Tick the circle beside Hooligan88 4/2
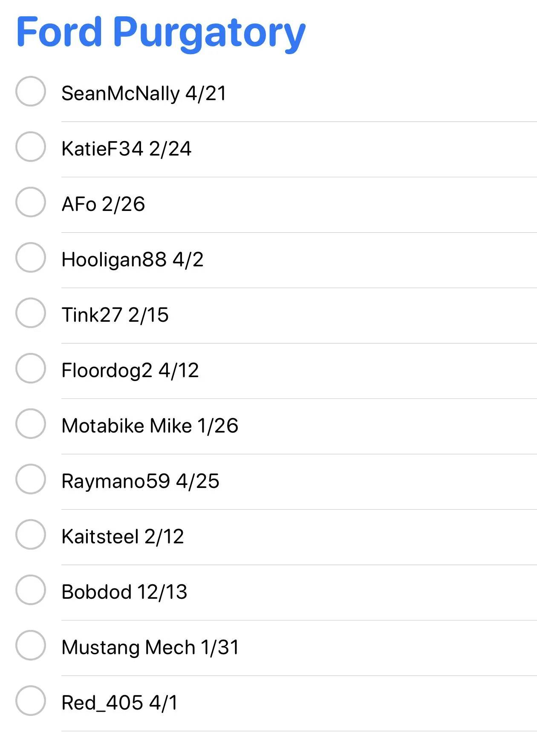This screenshot has height=756, width=537. pos(31,257)
